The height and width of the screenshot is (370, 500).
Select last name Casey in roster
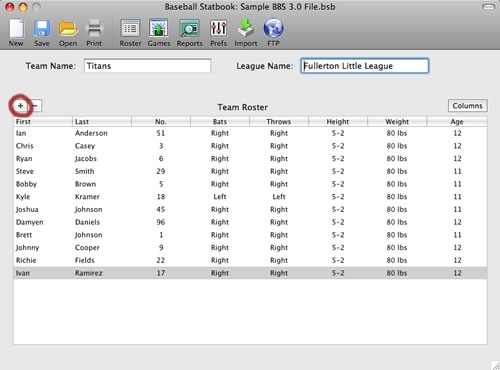point(85,146)
